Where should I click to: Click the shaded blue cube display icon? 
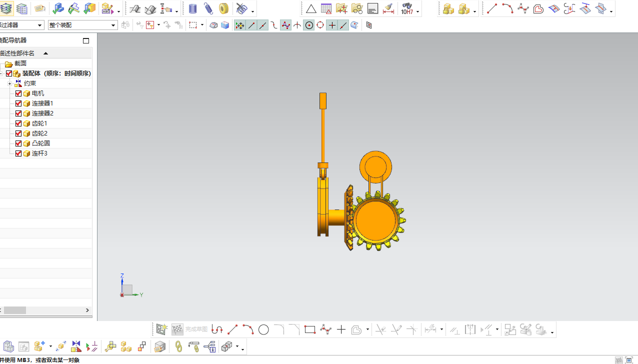tap(225, 25)
